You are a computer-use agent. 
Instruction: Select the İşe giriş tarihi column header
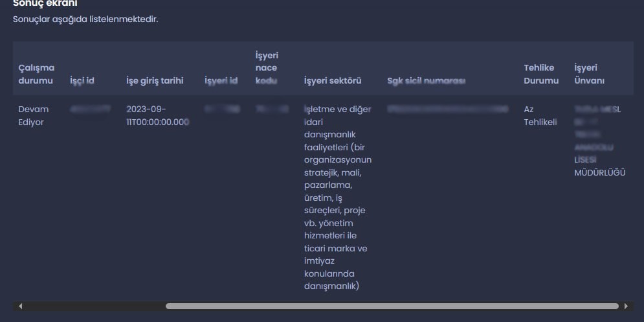coord(155,81)
